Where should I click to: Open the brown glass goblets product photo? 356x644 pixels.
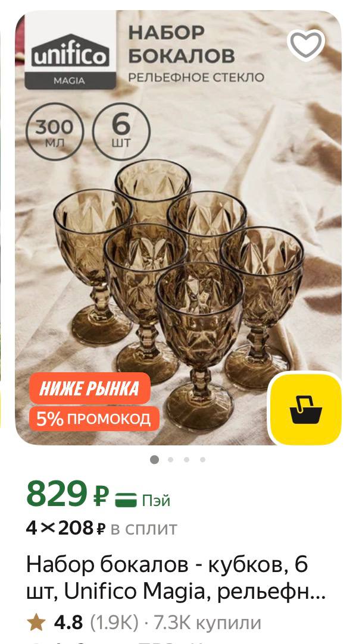[x=178, y=228]
